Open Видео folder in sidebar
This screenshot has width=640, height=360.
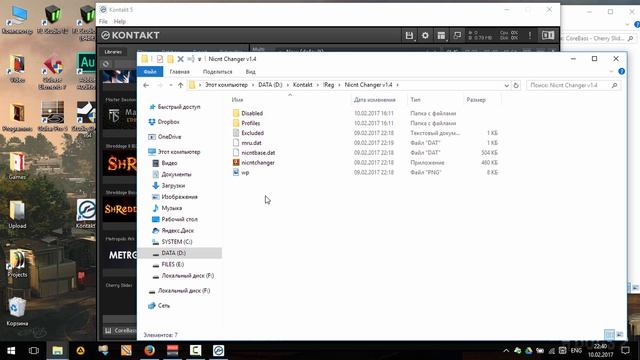(x=169, y=163)
